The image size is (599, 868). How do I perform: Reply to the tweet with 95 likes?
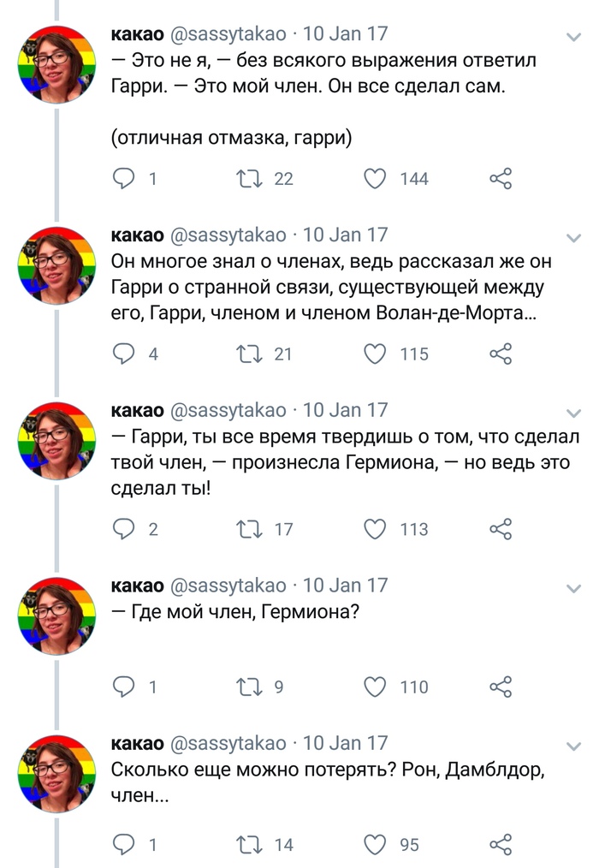point(125,845)
